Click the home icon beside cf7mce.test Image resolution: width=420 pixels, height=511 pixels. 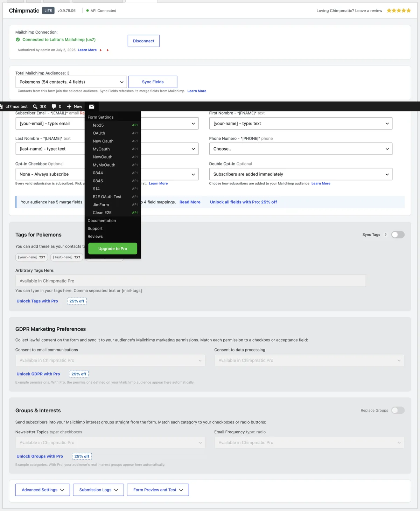(1, 107)
